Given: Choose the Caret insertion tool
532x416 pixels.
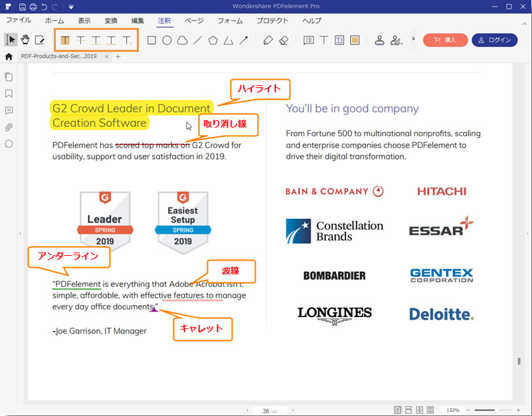Looking at the screenshot, I should [127, 41].
